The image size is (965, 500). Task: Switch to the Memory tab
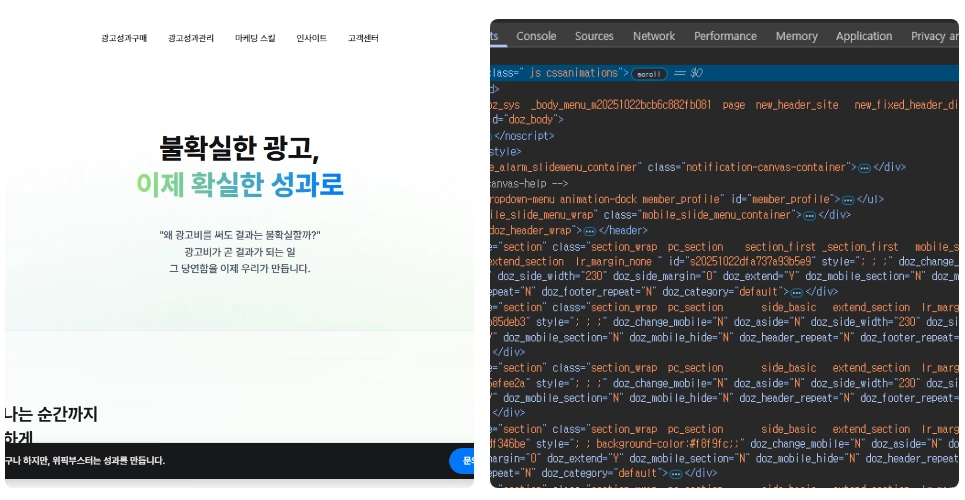tap(796, 36)
